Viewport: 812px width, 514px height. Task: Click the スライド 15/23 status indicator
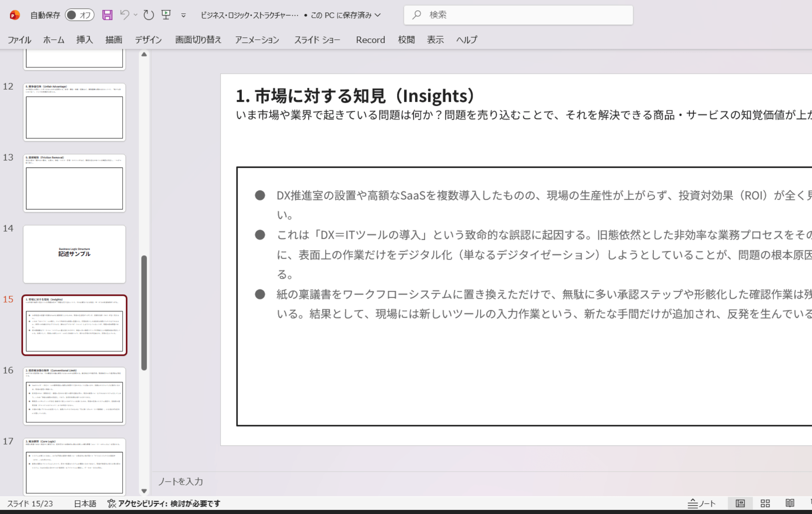(30, 503)
